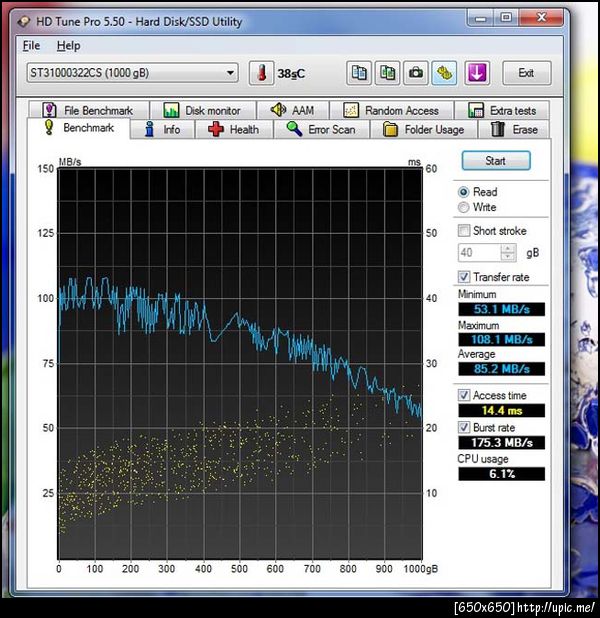
Task: Click the Extra tests tab icon
Action: (476, 110)
